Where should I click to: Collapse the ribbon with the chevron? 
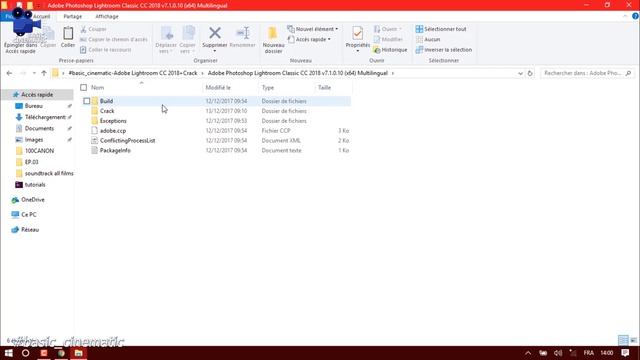(x=625, y=16)
